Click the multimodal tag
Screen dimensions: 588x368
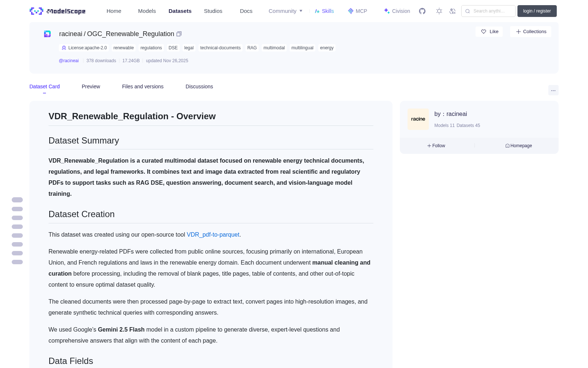(x=274, y=48)
